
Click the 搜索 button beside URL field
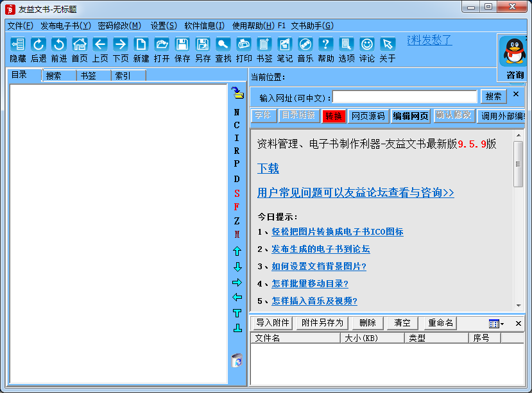493,97
